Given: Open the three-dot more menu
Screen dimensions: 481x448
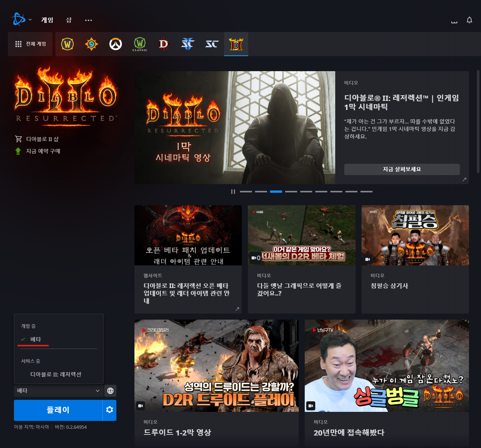Looking at the screenshot, I should (x=89, y=20).
